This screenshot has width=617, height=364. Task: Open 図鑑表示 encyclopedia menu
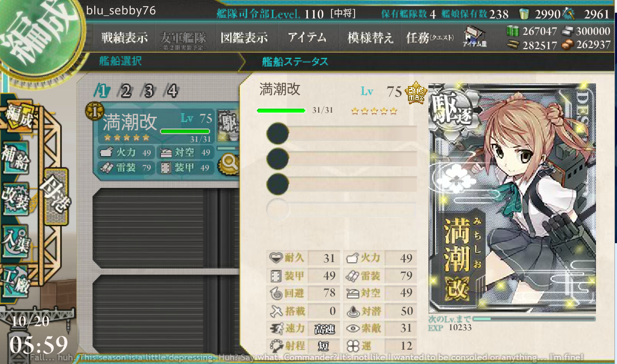point(244,38)
